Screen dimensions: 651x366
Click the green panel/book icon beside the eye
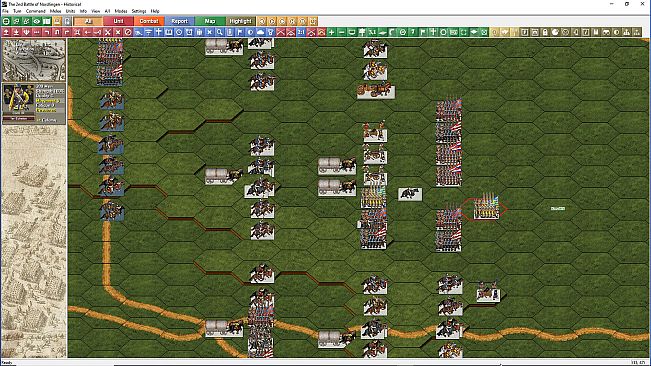(46, 21)
